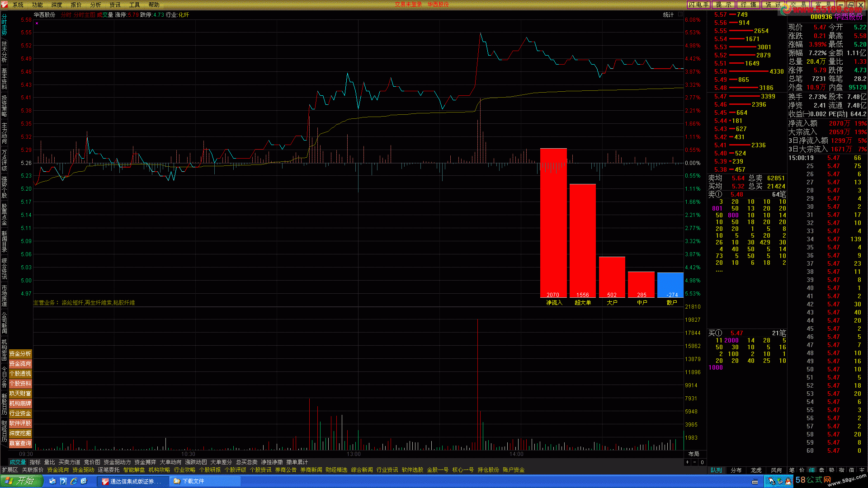Click the 闪电手 button
The height and width of the screenshot is (488, 868).
[x=699, y=5]
